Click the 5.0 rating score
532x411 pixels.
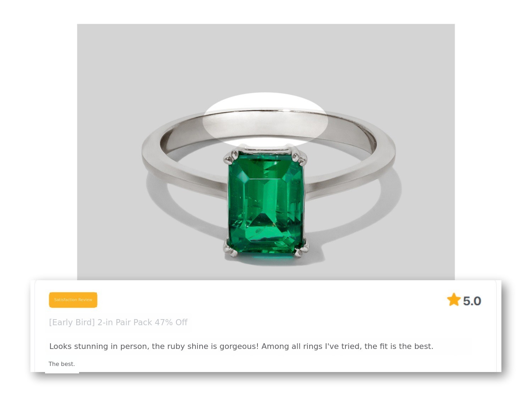[x=472, y=301]
